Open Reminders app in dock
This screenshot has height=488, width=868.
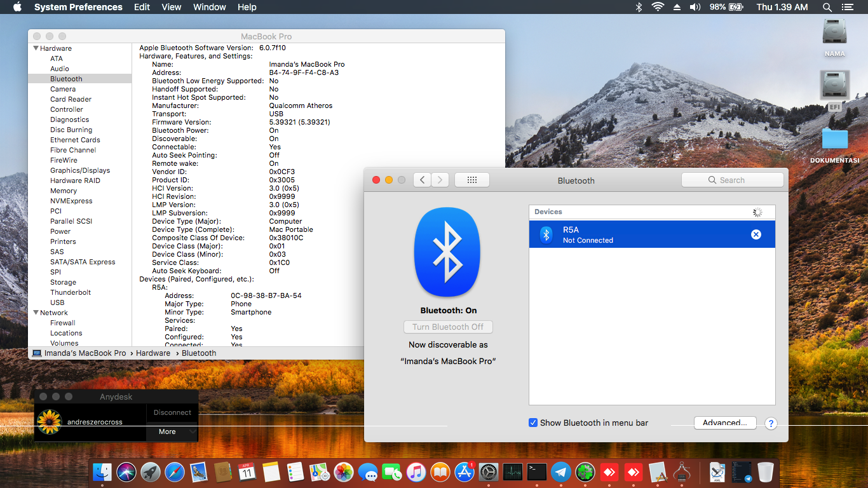(295, 471)
